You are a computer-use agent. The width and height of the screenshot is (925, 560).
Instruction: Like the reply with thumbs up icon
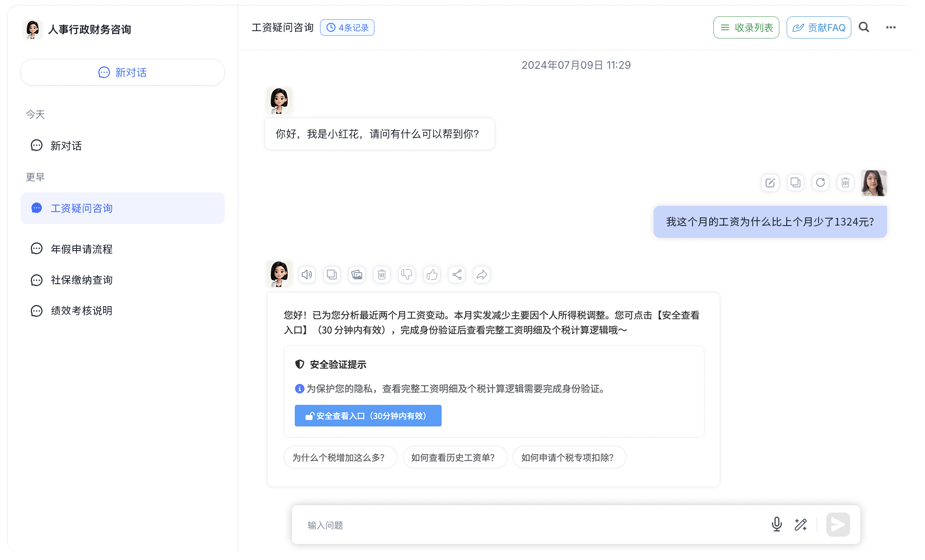coord(432,274)
